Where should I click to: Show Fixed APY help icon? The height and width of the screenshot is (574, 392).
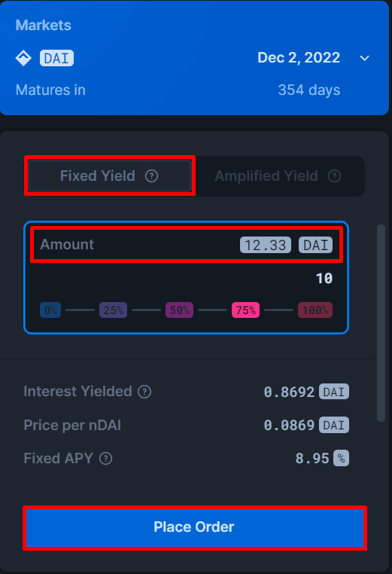(x=105, y=458)
